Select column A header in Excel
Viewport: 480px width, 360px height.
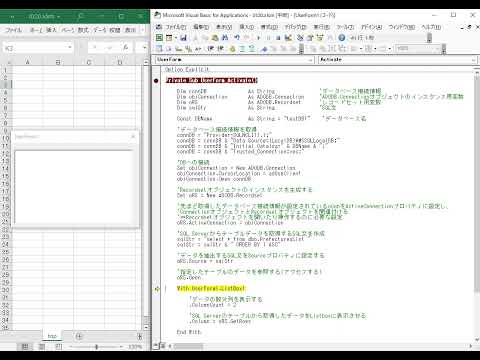point(28,62)
